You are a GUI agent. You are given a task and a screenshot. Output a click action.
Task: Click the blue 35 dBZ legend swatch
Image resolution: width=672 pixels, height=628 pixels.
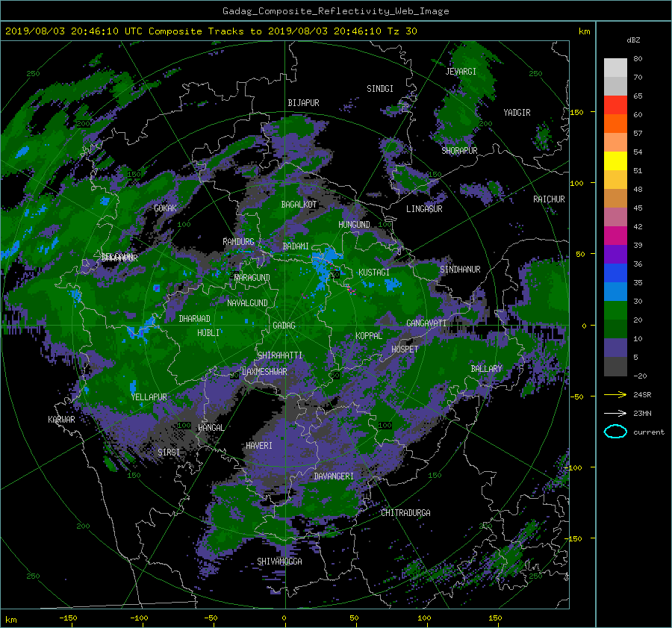click(x=615, y=273)
